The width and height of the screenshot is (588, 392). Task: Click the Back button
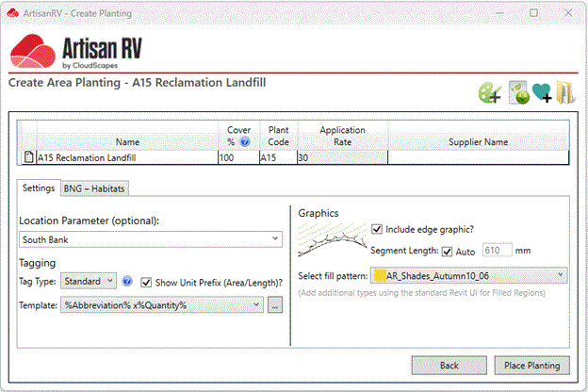coord(449,366)
